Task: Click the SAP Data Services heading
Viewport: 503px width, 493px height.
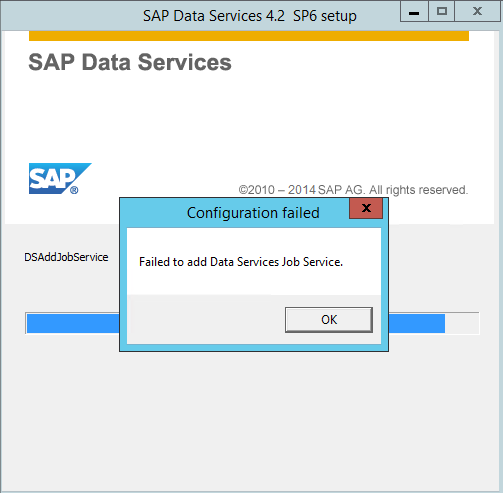Action: (130, 62)
